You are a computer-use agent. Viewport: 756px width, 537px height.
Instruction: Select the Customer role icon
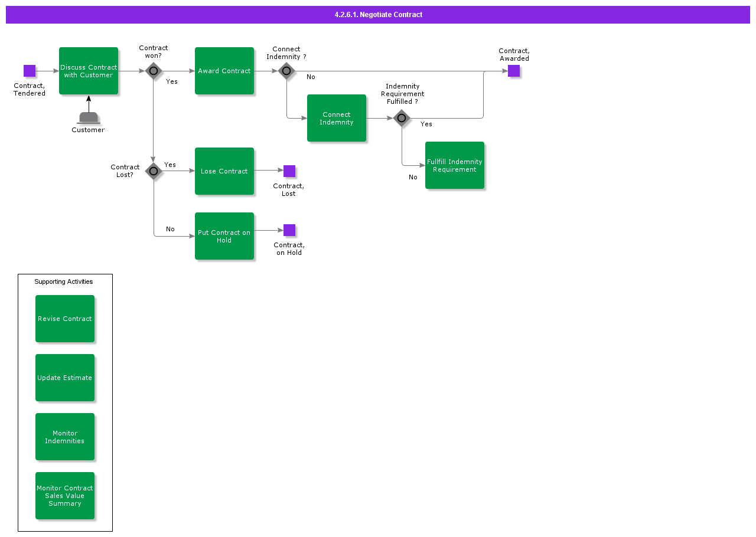pyautogui.click(x=89, y=117)
